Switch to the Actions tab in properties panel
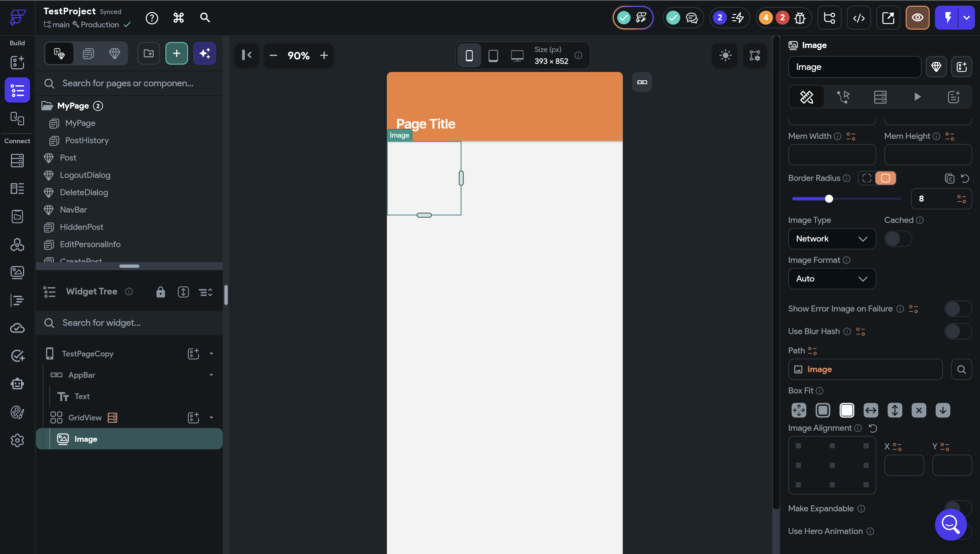 click(843, 97)
